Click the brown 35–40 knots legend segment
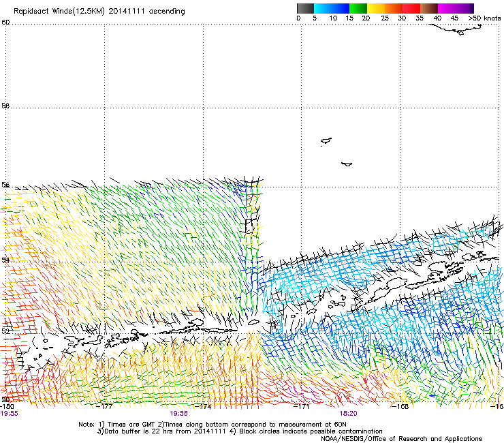The image size is (504, 443). [x=429, y=8]
